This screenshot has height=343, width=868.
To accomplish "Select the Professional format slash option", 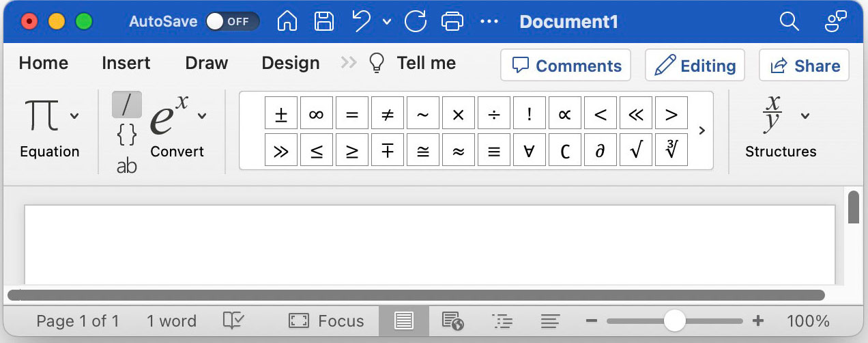I will click(126, 105).
